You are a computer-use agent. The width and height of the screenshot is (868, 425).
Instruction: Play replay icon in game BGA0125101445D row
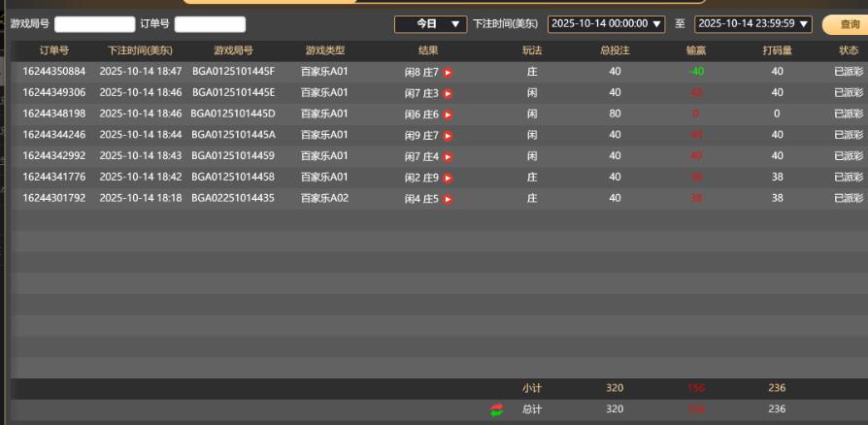tap(448, 114)
